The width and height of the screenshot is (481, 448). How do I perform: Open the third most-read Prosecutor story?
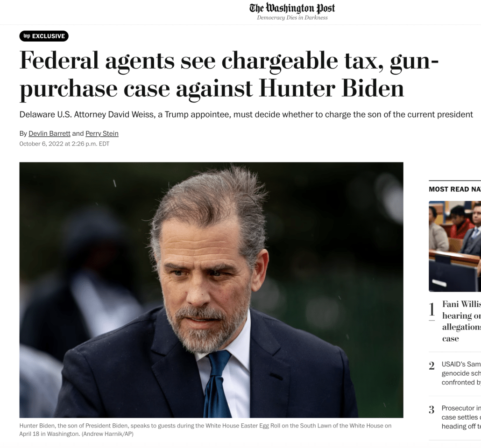coord(461,417)
